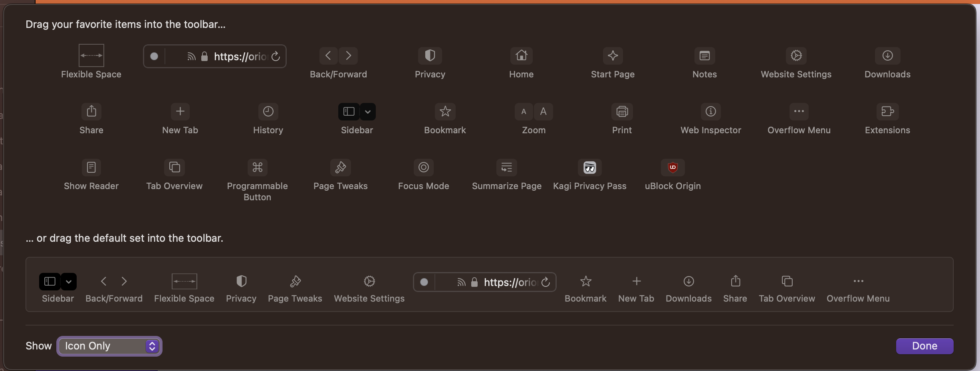Select the Web Inspector icon
The height and width of the screenshot is (371, 980).
click(x=710, y=111)
